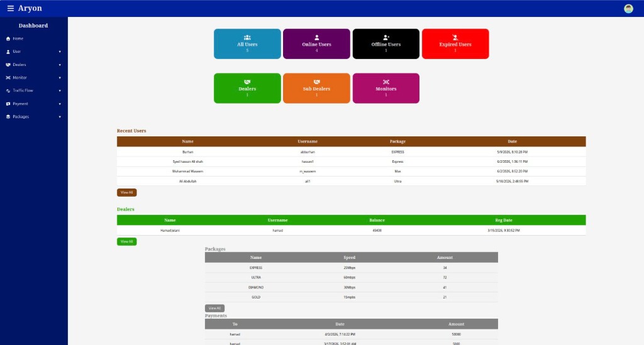The image size is (644, 345).
Task: Expand the Payment submenu arrow
Action: 60,104
